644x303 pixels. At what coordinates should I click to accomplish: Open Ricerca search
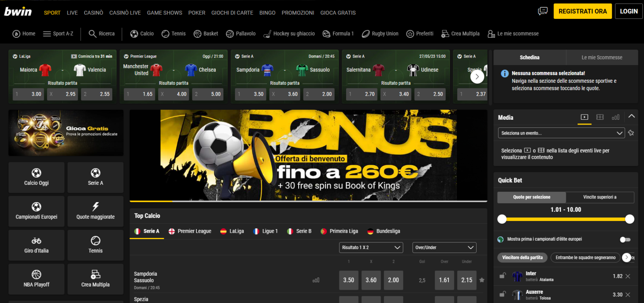pyautogui.click(x=102, y=34)
